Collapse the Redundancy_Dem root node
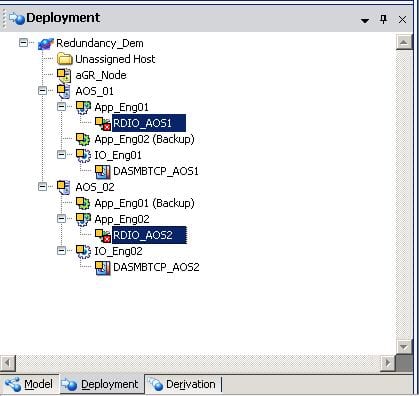Image resolution: width=419 pixels, height=396 pixels. point(23,43)
